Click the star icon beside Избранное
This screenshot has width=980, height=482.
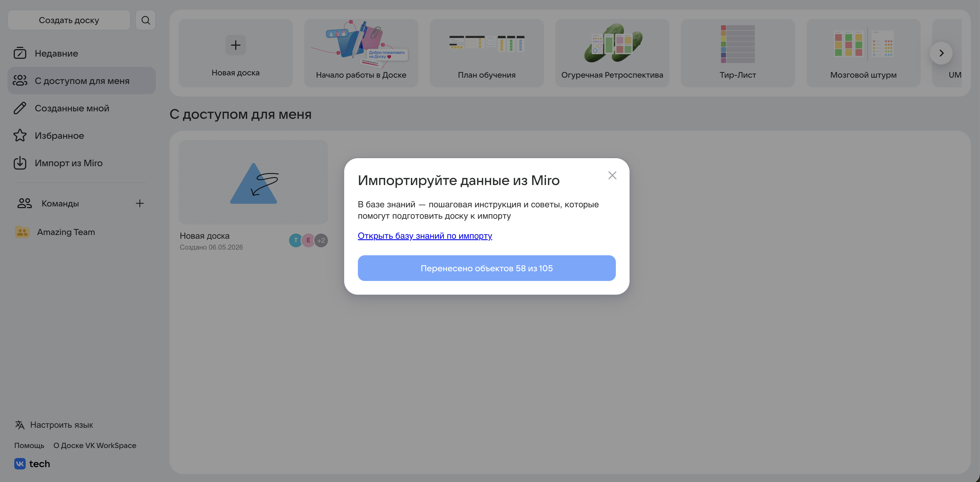point(20,136)
